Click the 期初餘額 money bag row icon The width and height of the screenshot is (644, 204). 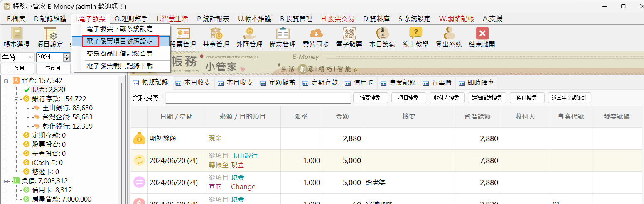139,138
